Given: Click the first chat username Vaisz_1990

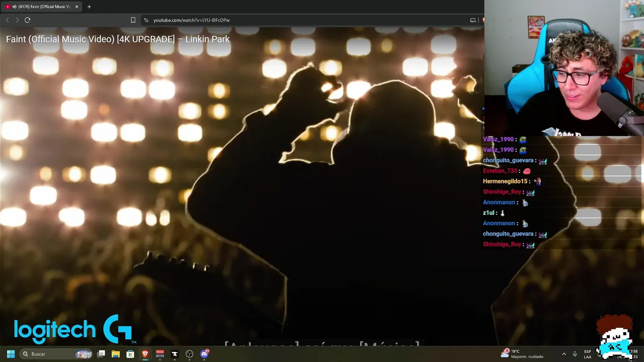Looking at the screenshot, I should [498, 139].
